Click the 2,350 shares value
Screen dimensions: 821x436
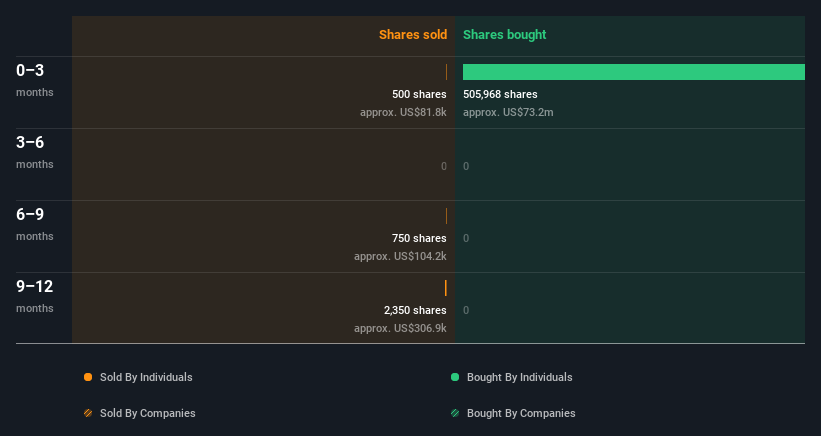point(415,310)
